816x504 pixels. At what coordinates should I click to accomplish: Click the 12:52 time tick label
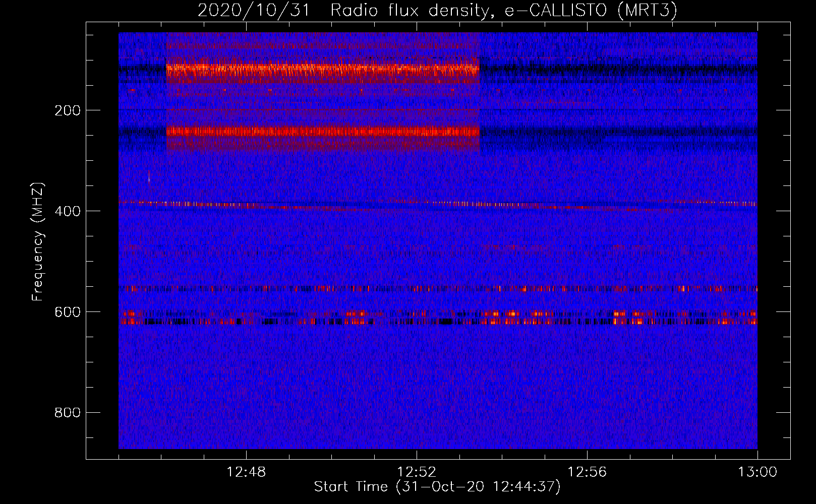pos(417,472)
